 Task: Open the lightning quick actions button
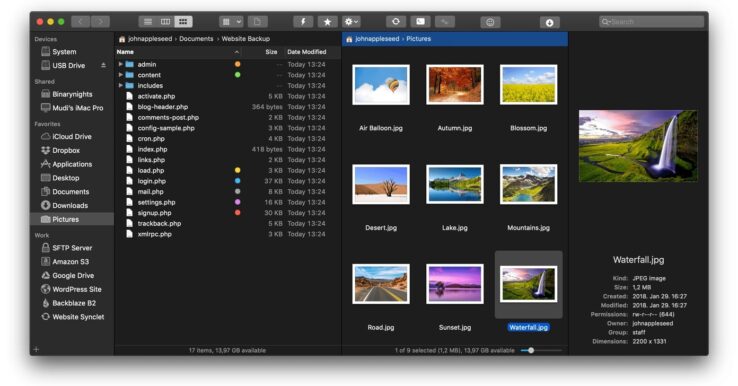tap(303, 22)
